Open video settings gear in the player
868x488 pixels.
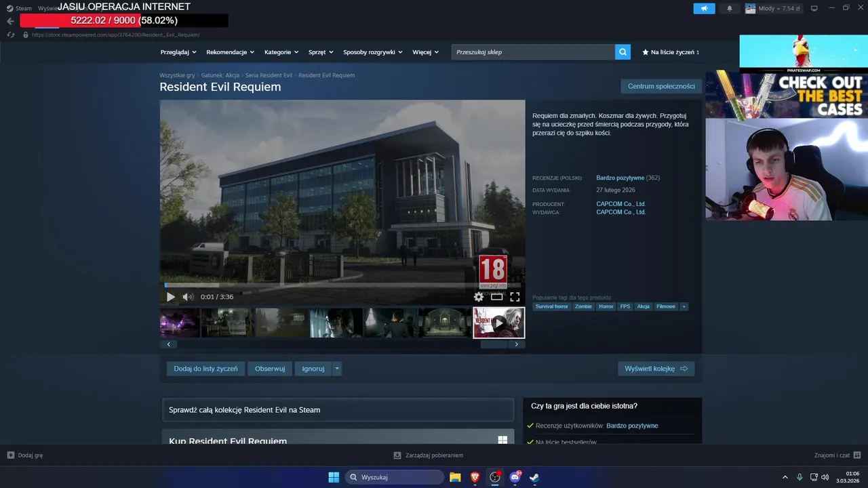pos(479,297)
